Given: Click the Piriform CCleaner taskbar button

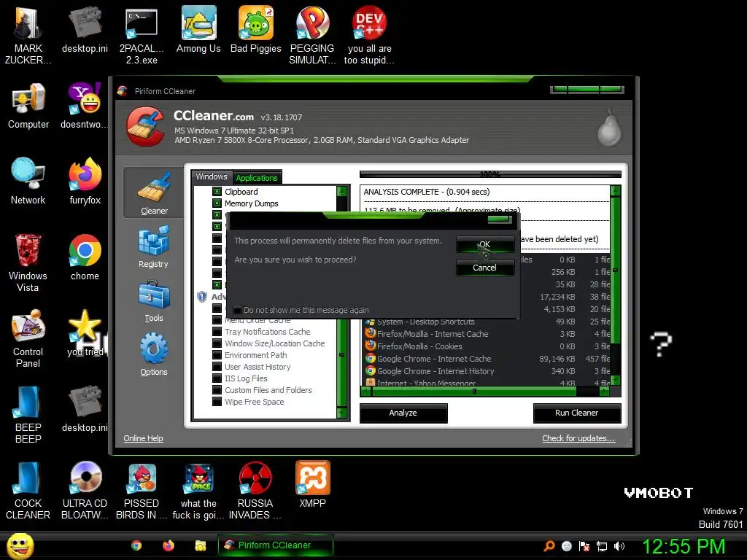Looking at the screenshot, I should (x=275, y=545).
